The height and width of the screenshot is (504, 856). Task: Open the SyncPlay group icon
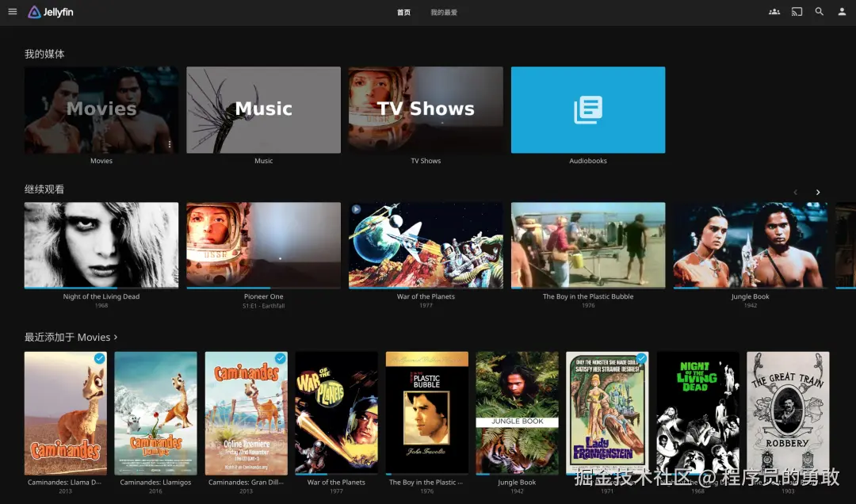pos(774,11)
